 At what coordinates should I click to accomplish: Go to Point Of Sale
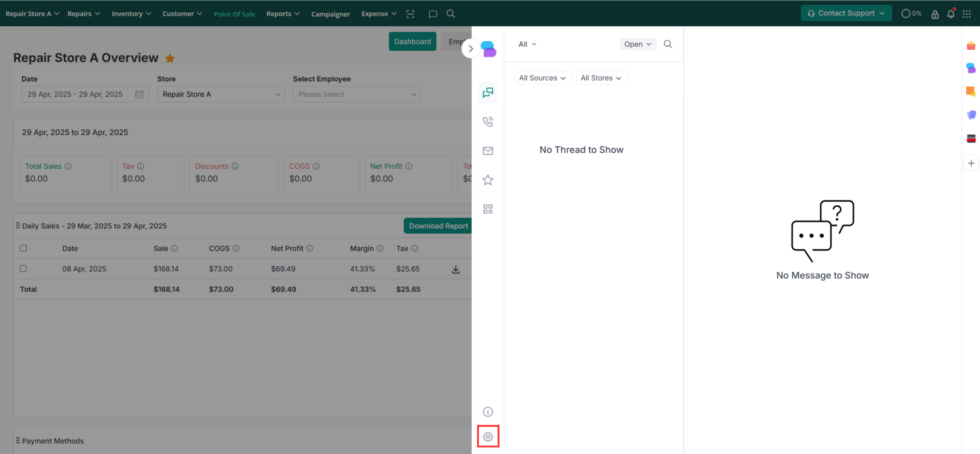tap(234, 14)
